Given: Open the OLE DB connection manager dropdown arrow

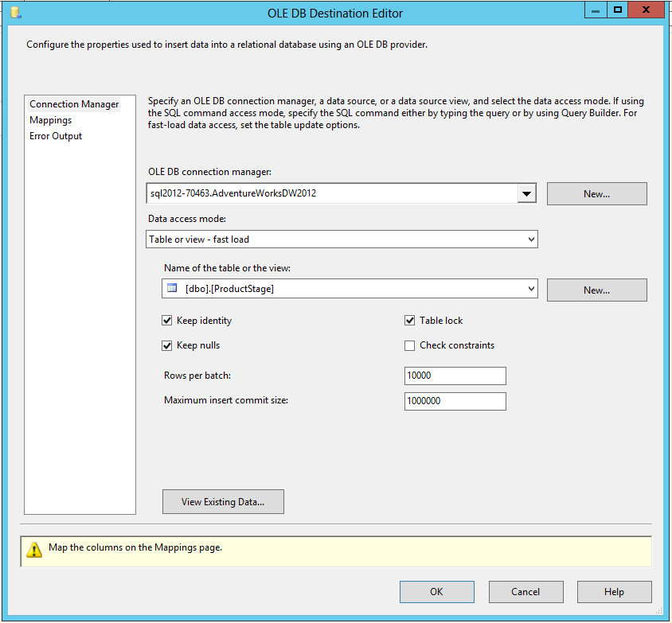Looking at the screenshot, I should pyautogui.click(x=527, y=193).
